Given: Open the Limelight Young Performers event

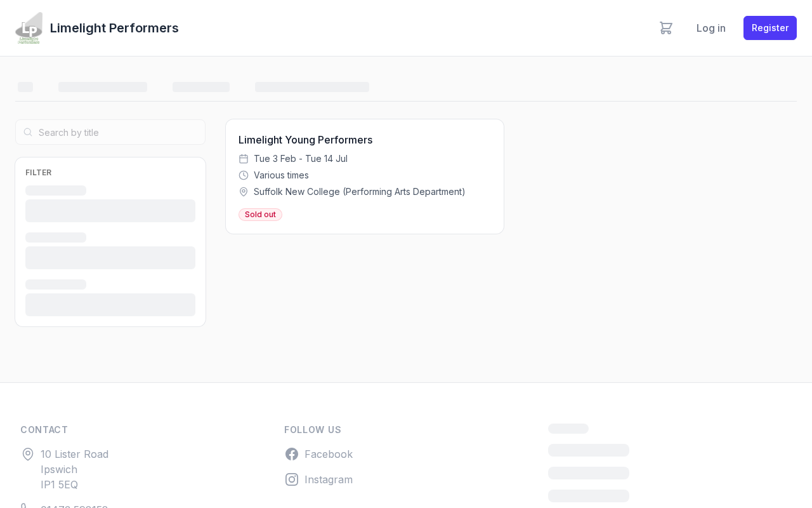Looking at the screenshot, I should (305, 140).
